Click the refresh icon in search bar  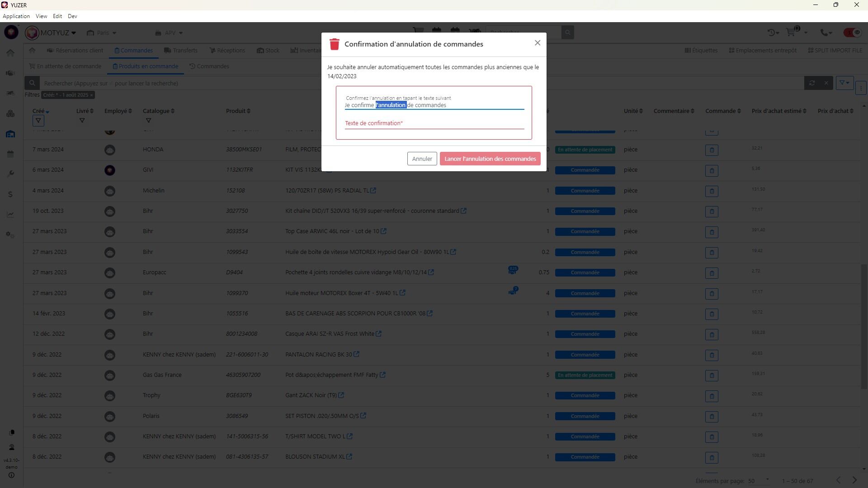coord(812,83)
